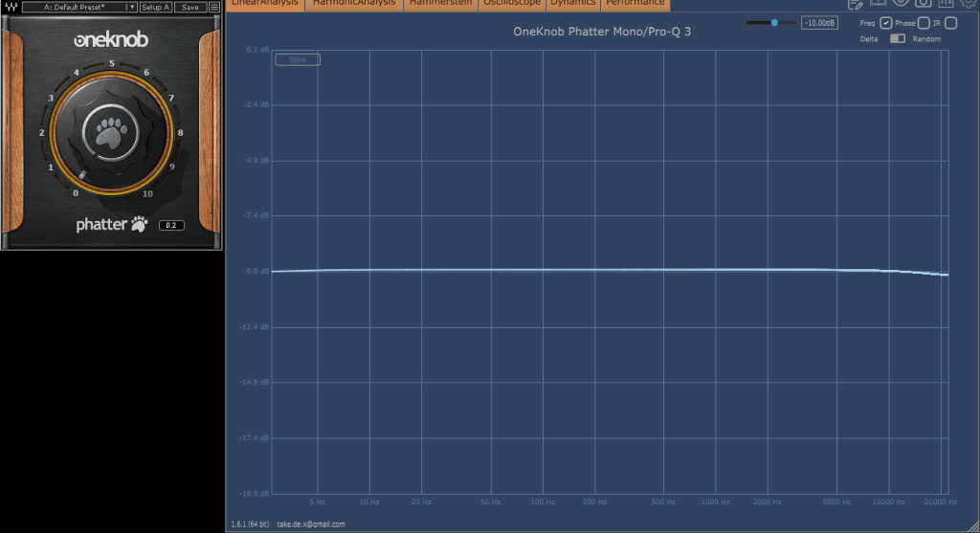The height and width of the screenshot is (533, 980).
Task: Click the eye view icon
Action: 901,3
